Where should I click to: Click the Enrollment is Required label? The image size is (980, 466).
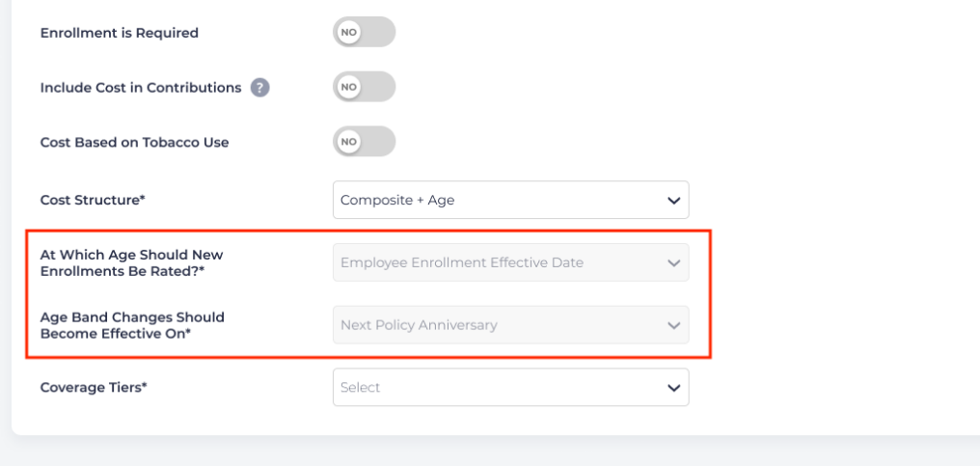coord(119,33)
